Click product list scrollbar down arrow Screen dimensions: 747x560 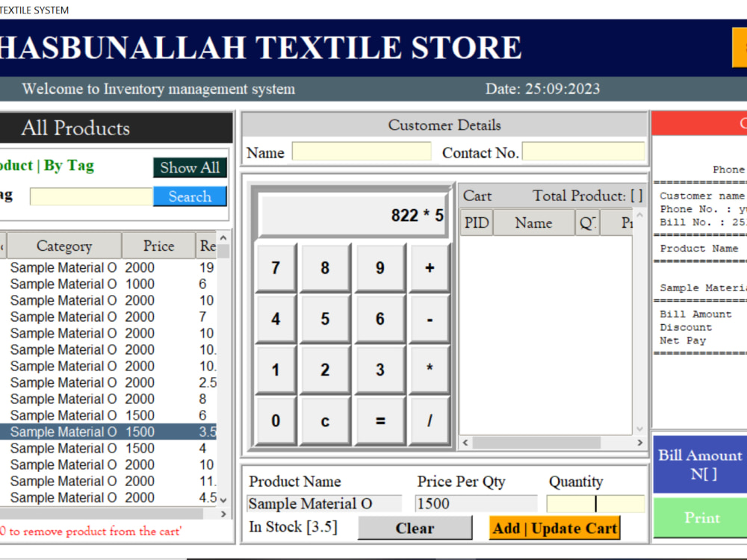(x=223, y=500)
